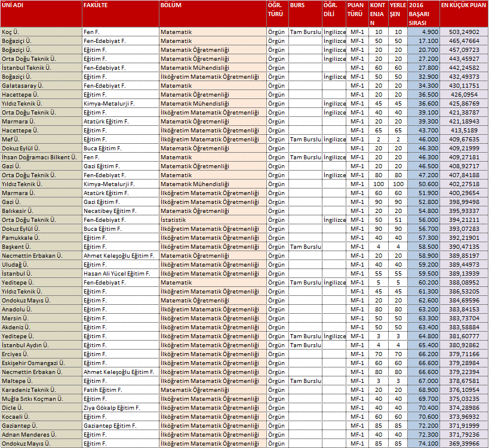Select the Balıkesir Ü. cell
The height and width of the screenshot is (448, 498).
coord(41,211)
